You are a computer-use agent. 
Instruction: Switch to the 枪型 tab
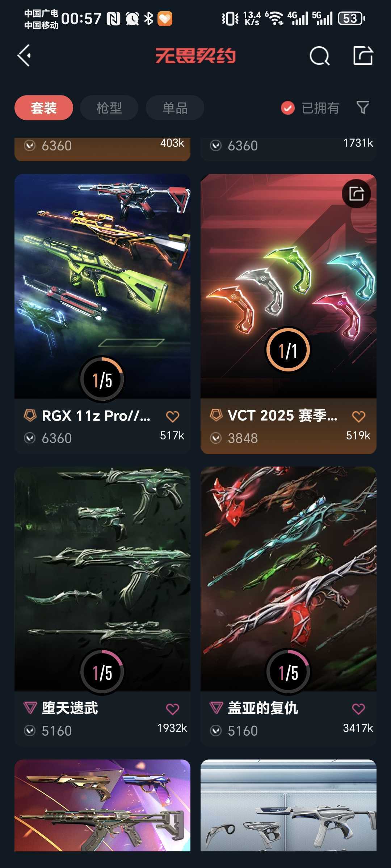[109, 108]
